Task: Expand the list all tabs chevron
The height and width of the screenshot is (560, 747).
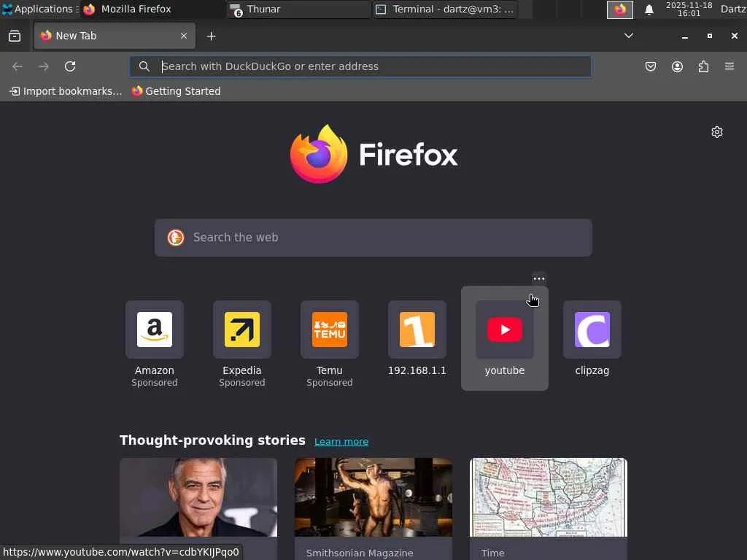Action: pyautogui.click(x=629, y=36)
